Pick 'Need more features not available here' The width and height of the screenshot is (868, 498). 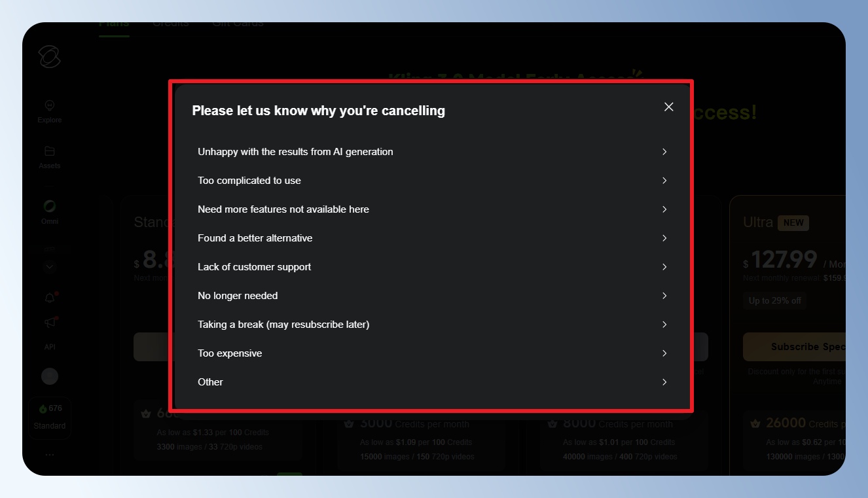point(283,209)
